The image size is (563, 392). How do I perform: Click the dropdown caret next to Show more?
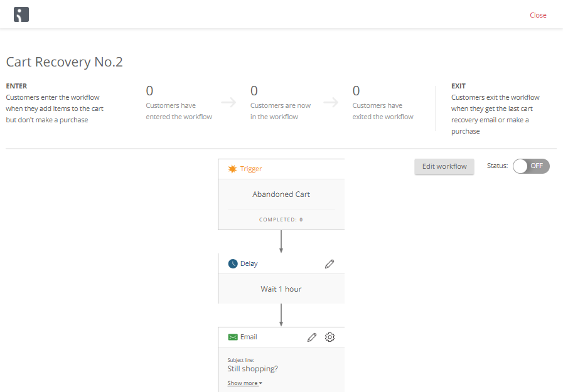coord(260,383)
